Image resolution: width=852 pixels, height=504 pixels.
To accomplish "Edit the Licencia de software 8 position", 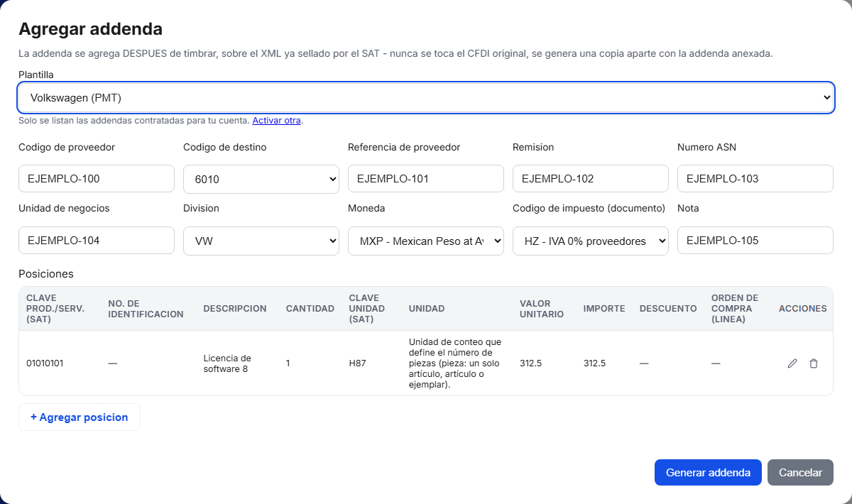I will (792, 363).
